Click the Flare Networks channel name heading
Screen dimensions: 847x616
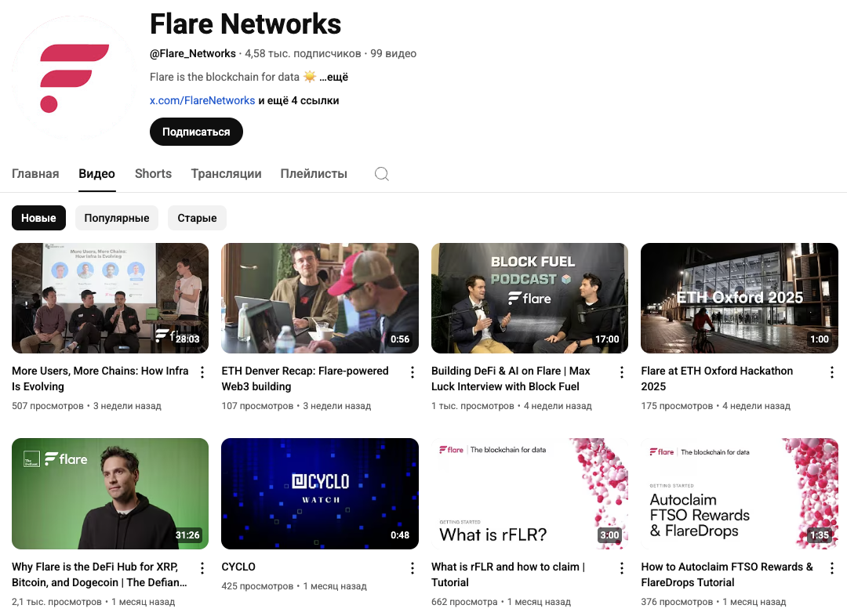(245, 24)
